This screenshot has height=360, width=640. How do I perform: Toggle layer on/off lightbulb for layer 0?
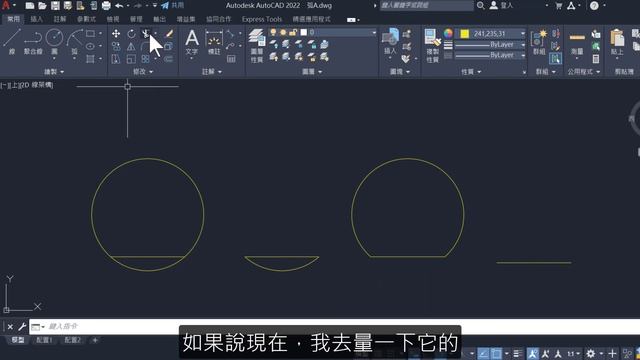click(x=273, y=32)
